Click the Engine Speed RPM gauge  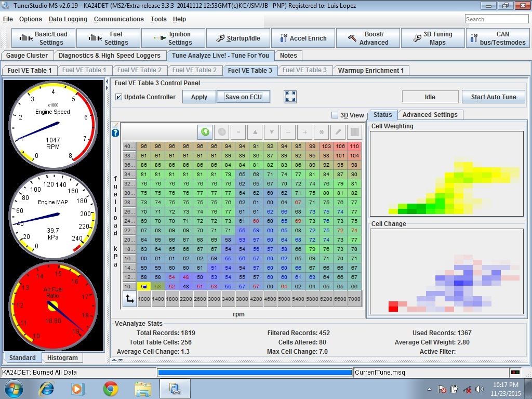[x=53, y=125]
